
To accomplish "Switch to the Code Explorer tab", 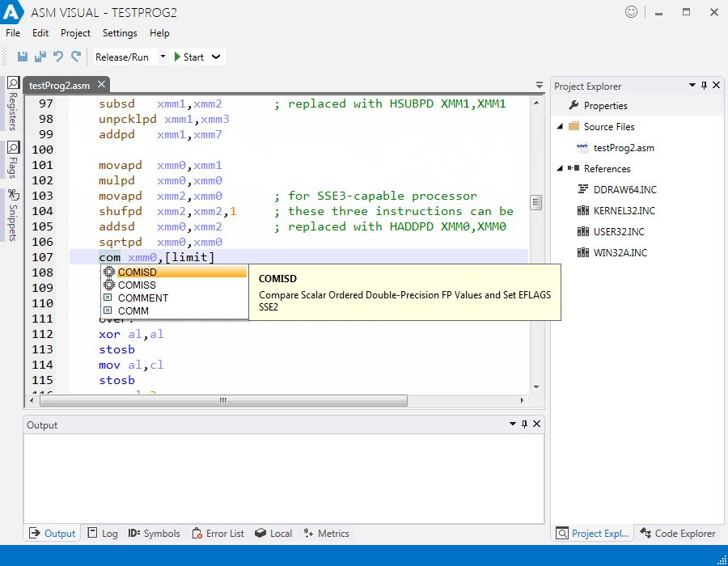I will coord(678,533).
